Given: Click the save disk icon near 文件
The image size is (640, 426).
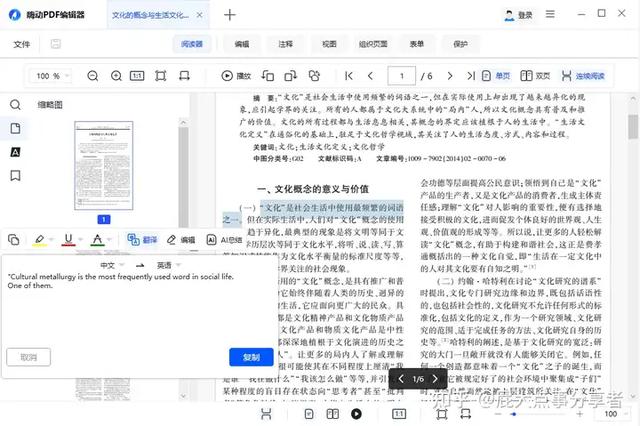Looking at the screenshot, I should [x=56, y=44].
